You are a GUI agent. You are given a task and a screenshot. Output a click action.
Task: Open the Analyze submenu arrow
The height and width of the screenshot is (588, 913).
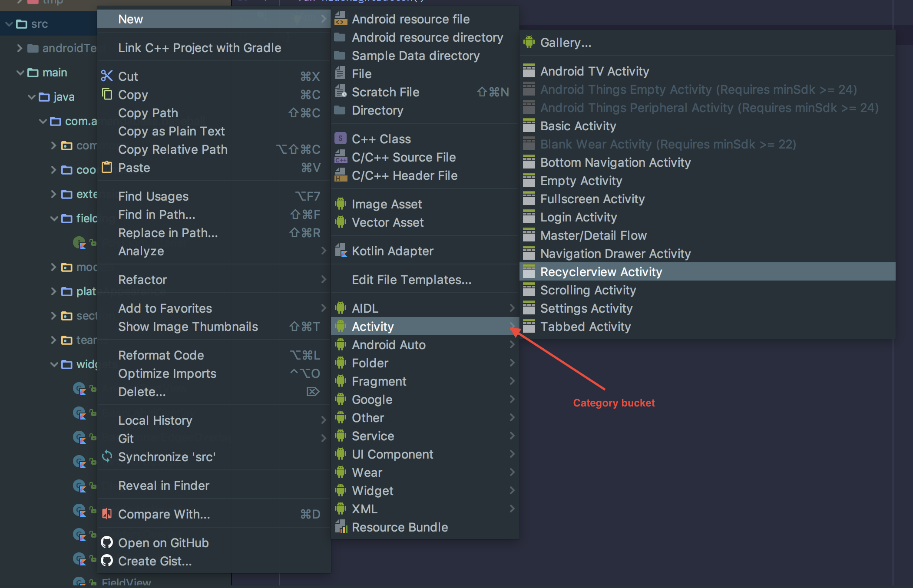tap(324, 251)
